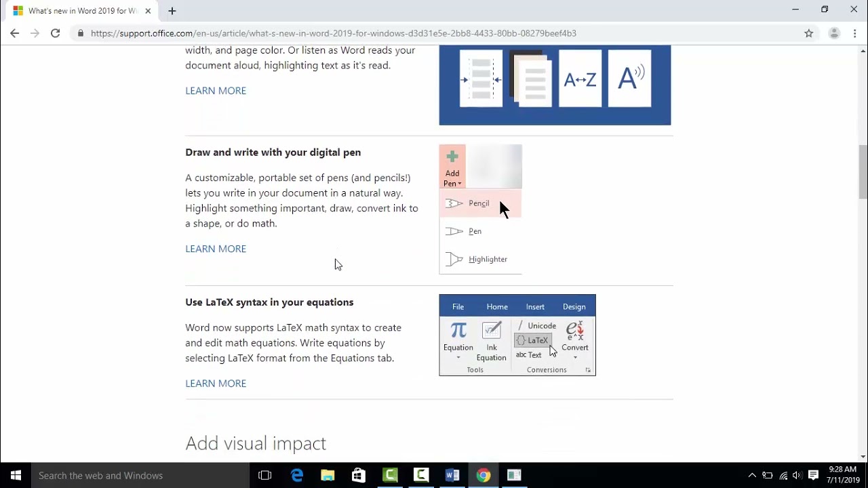
Task: Open LEARN MORE under the read-aloud paragraph
Action: coord(216,91)
